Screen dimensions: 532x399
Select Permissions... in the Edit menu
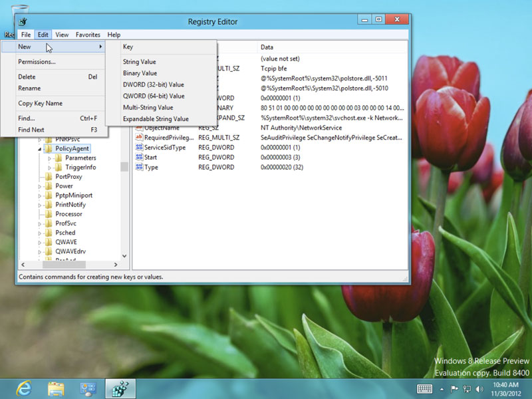[x=37, y=62]
